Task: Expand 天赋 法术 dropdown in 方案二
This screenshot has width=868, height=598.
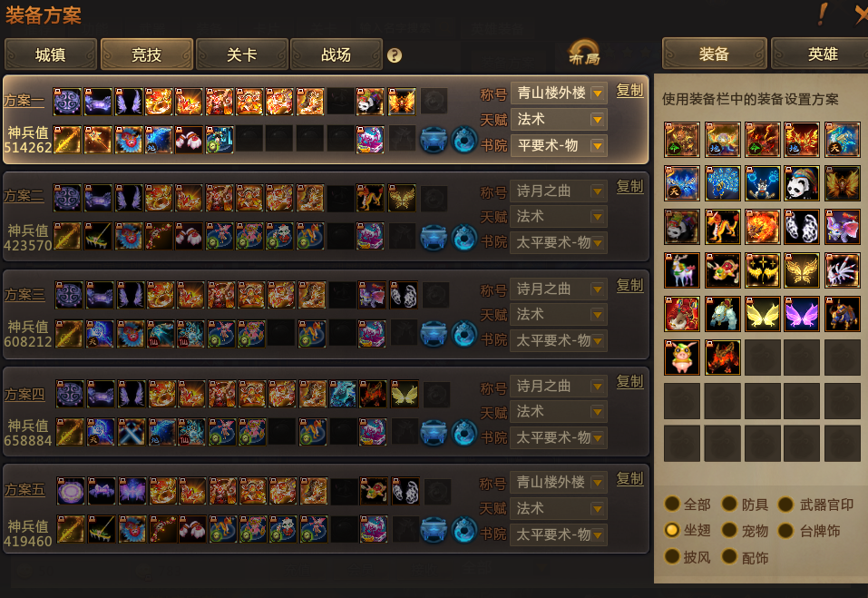Action: tap(559, 217)
